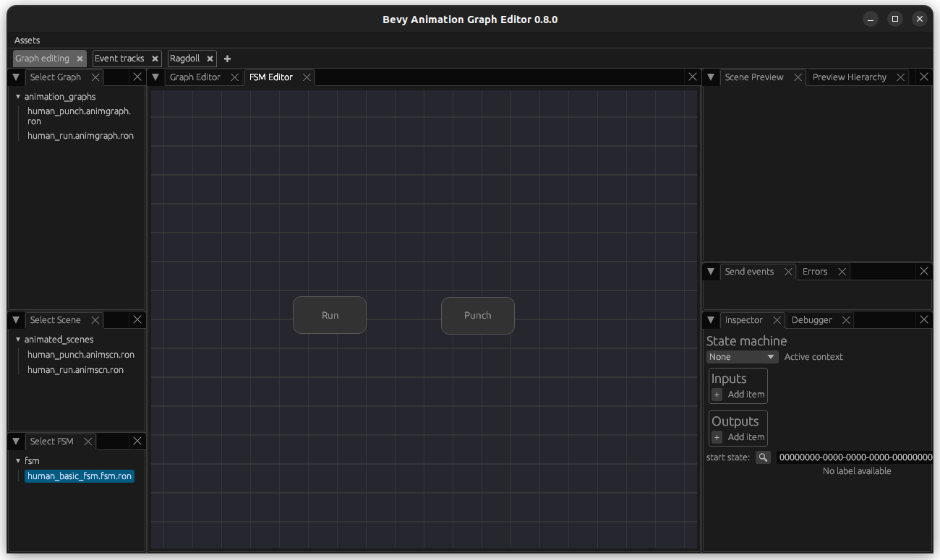Click the plus icon under Inputs
Viewport: 940px width, 560px height.
tap(717, 395)
